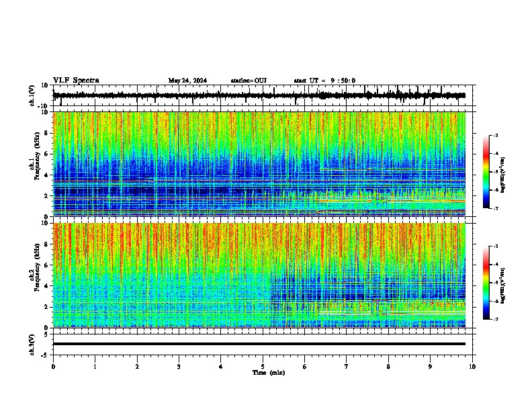Image resolution: width=532 pixels, height=411 pixels.
Task: Click the last time axis label "10"
Action: point(472,367)
